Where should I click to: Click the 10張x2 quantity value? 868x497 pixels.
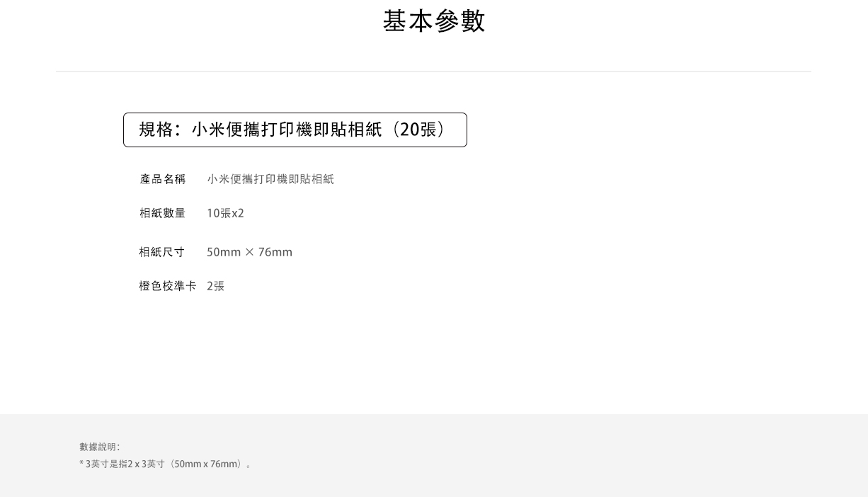point(225,214)
